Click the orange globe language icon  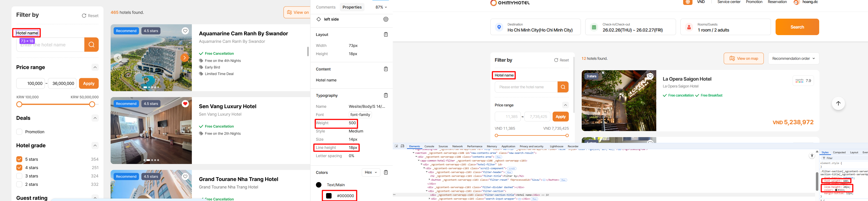[688, 2]
